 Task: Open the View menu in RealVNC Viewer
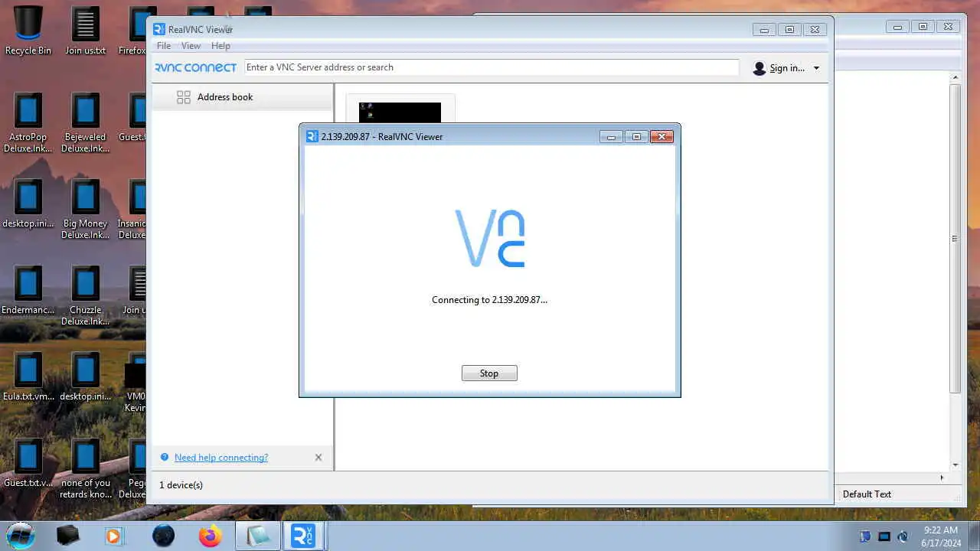(x=191, y=46)
